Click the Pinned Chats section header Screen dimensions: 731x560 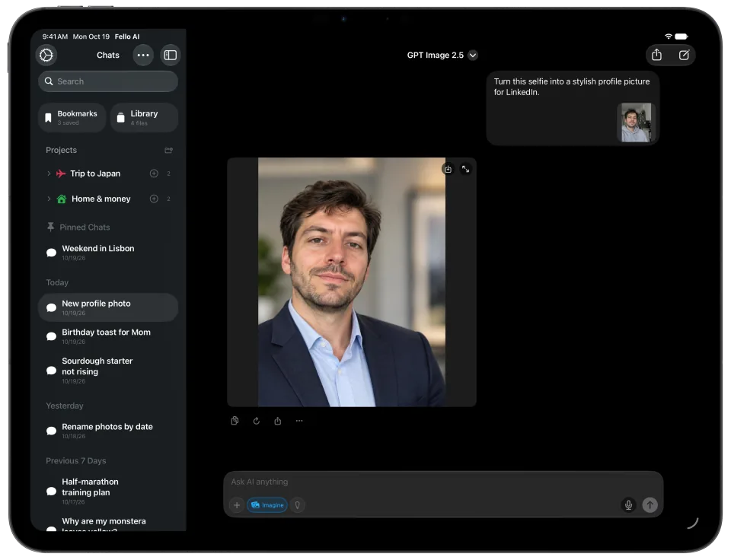(x=78, y=227)
